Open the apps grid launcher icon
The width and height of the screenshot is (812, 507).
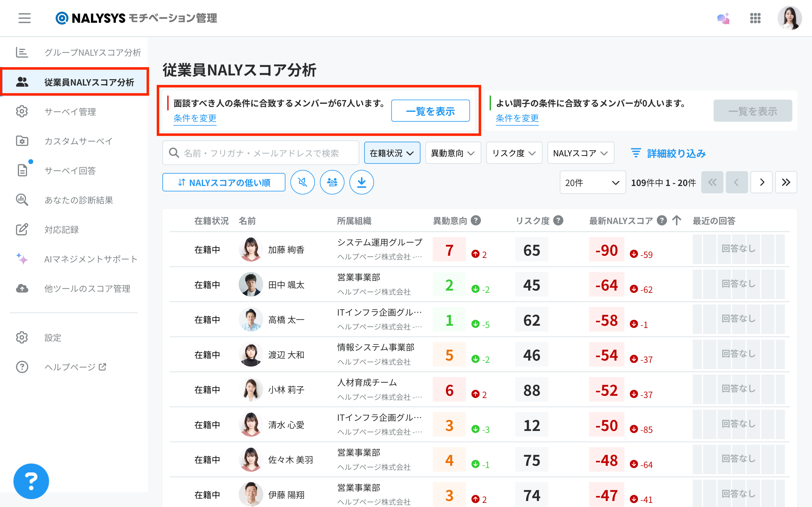[x=755, y=18]
